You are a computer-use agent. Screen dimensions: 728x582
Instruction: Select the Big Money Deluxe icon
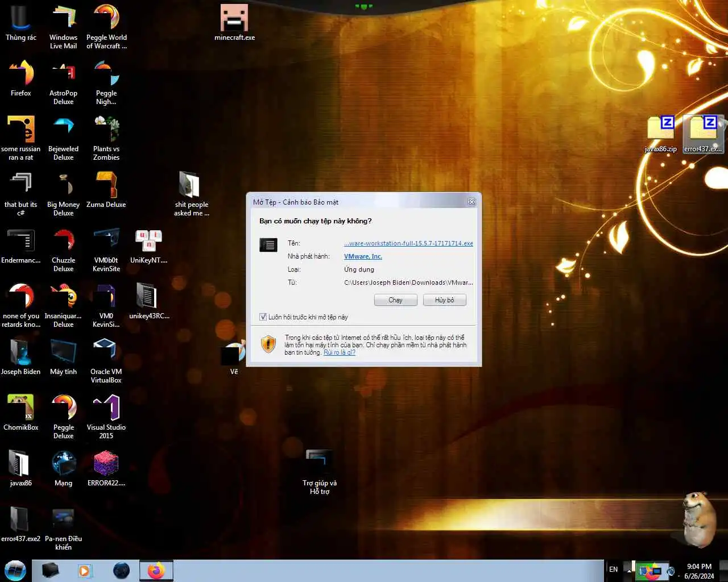[63, 194]
